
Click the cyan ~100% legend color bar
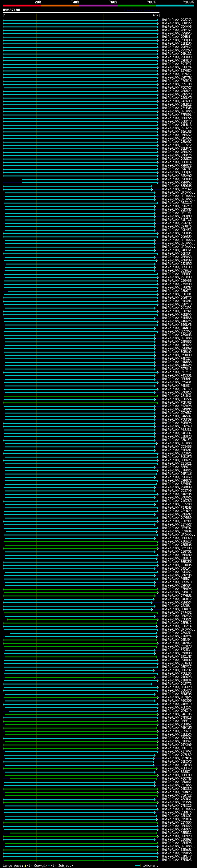click(175, 6)
